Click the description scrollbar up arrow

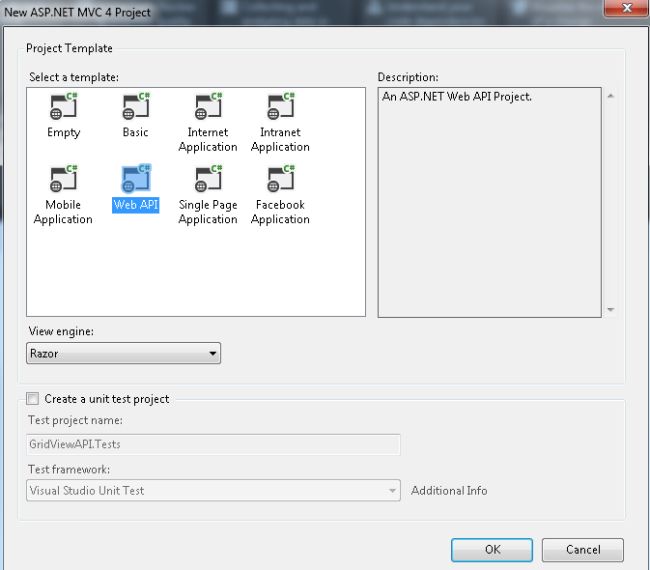click(611, 96)
